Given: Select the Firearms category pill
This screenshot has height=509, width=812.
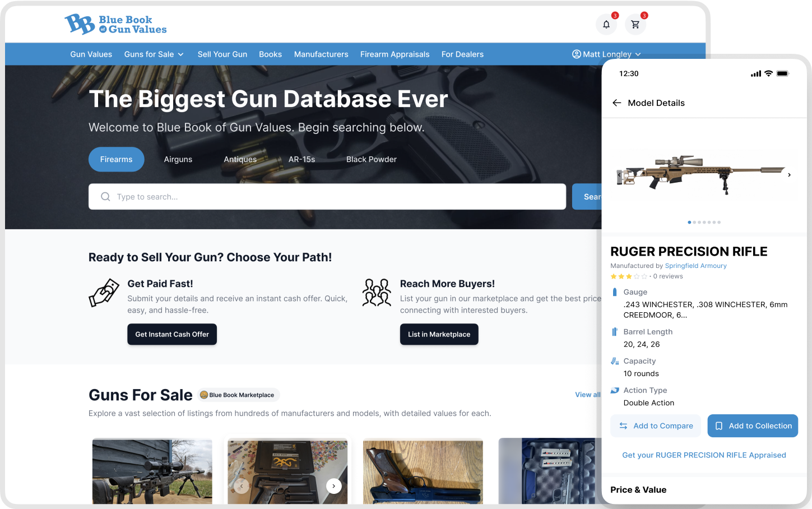Looking at the screenshot, I should 116,160.
